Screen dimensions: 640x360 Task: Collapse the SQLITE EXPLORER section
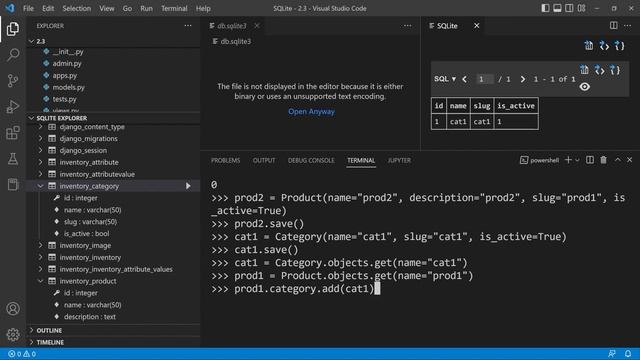[31, 118]
